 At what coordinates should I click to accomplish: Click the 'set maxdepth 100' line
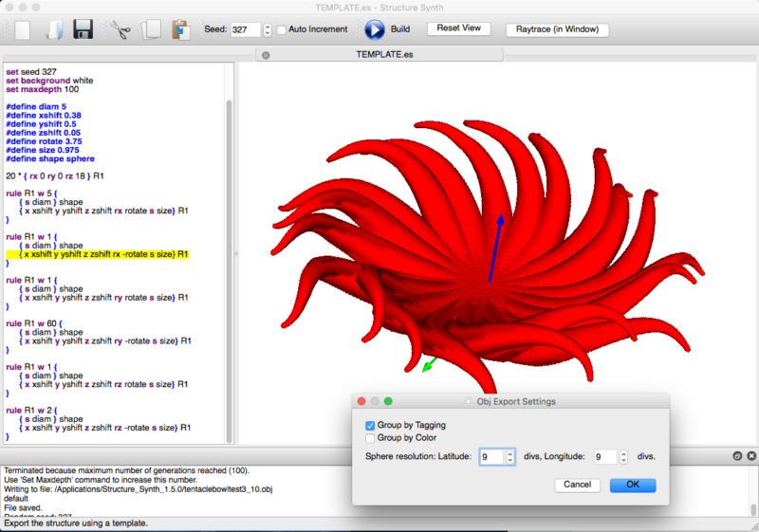click(x=42, y=89)
